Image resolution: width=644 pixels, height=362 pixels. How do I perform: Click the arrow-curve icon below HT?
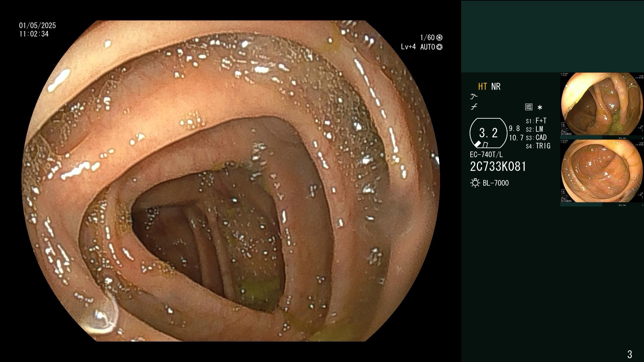tap(474, 97)
